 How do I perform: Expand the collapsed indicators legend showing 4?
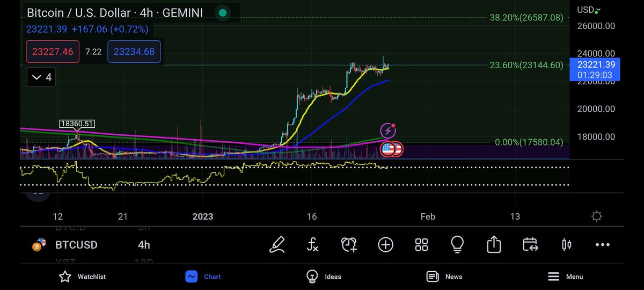(41, 77)
